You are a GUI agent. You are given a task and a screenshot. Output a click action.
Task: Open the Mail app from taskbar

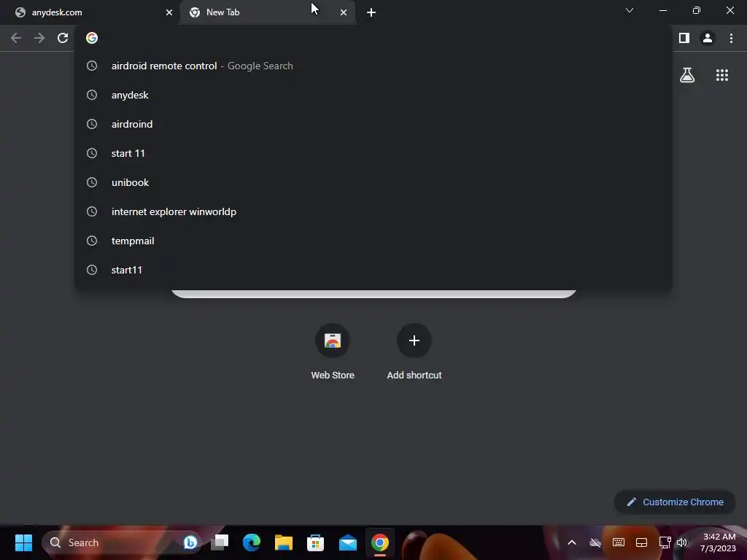[x=348, y=542]
